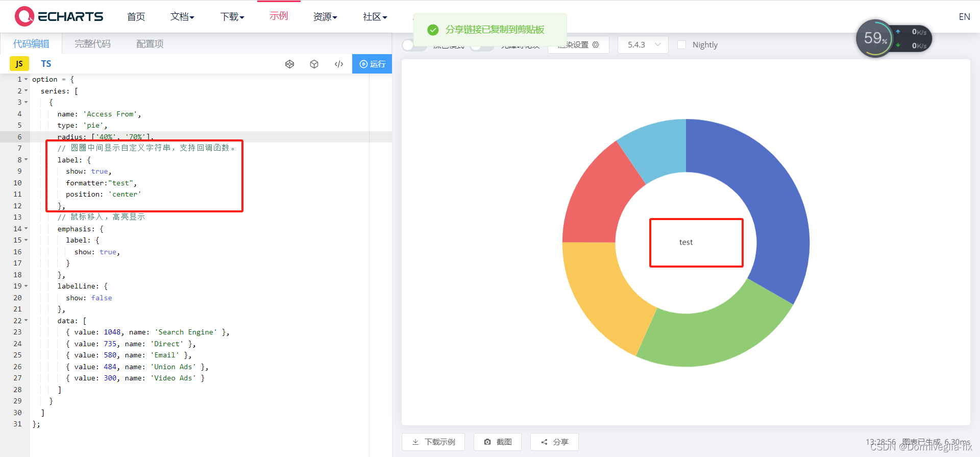Click code line name: 'Access From'
The width and height of the screenshot is (980, 457).
(x=99, y=114)
